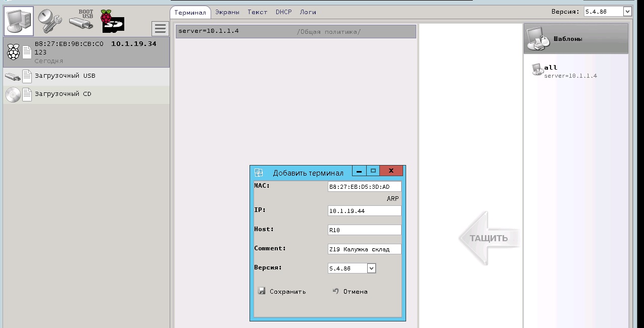Click the Raspberry Pi SD card icon

pyautogui.click(x=112, y=21)
